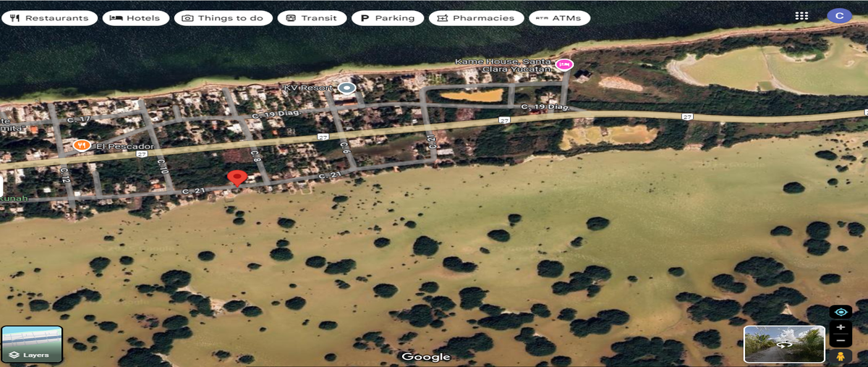Viewport: 868px width, 367px height.
Task: Click the C. 17 street label
Action: [78, 119]
